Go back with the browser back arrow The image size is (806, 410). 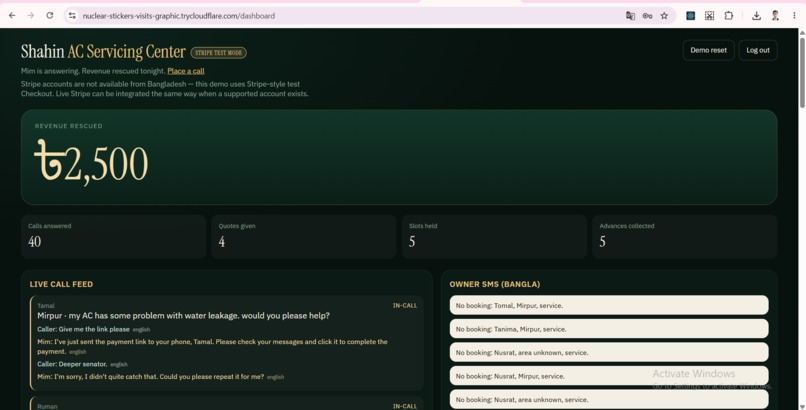12,16
